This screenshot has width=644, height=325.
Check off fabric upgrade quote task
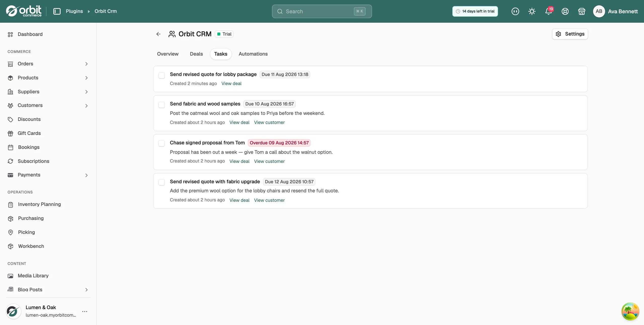162,182
